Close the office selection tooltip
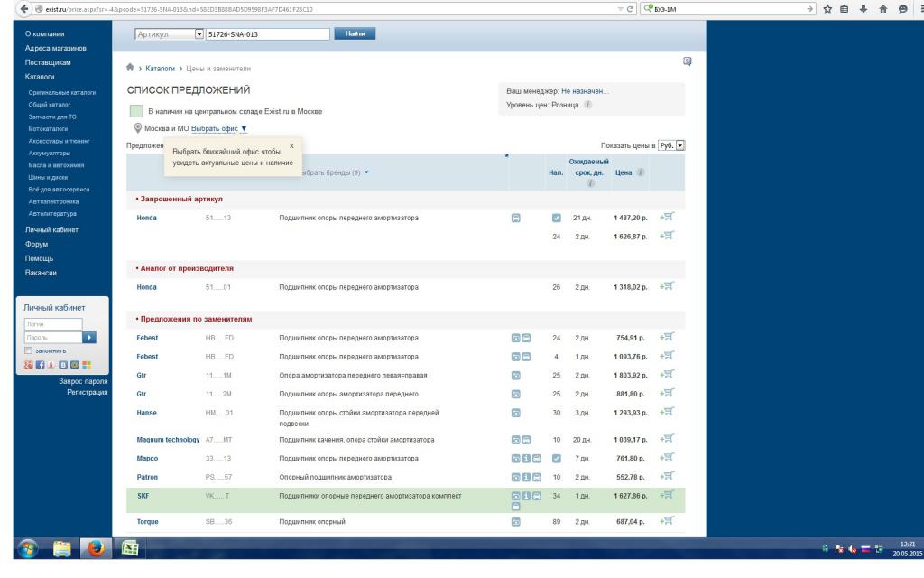924x578 pixels. click(x=291, y=145)
